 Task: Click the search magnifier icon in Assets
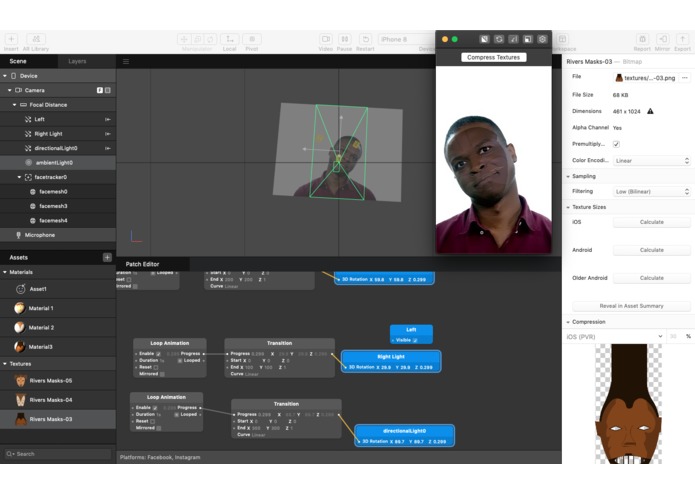pyautogui.click(x=10, y=454)
